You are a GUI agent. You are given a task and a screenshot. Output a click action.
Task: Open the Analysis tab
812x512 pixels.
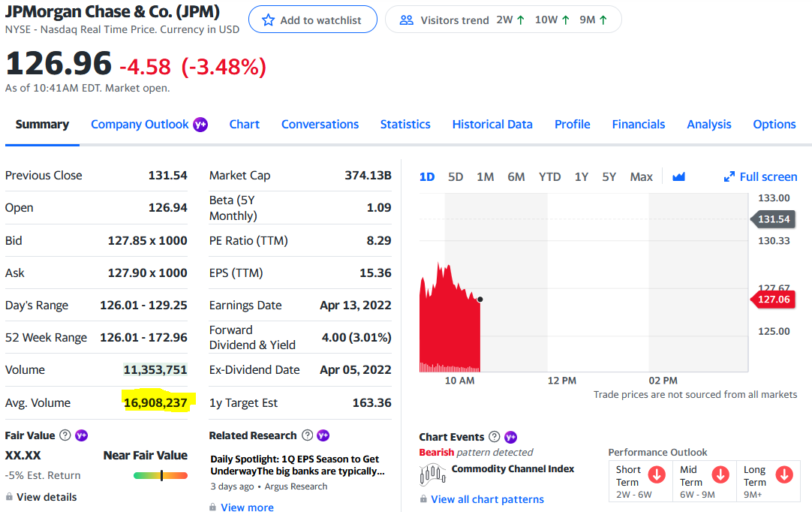[x=709, y=125]
